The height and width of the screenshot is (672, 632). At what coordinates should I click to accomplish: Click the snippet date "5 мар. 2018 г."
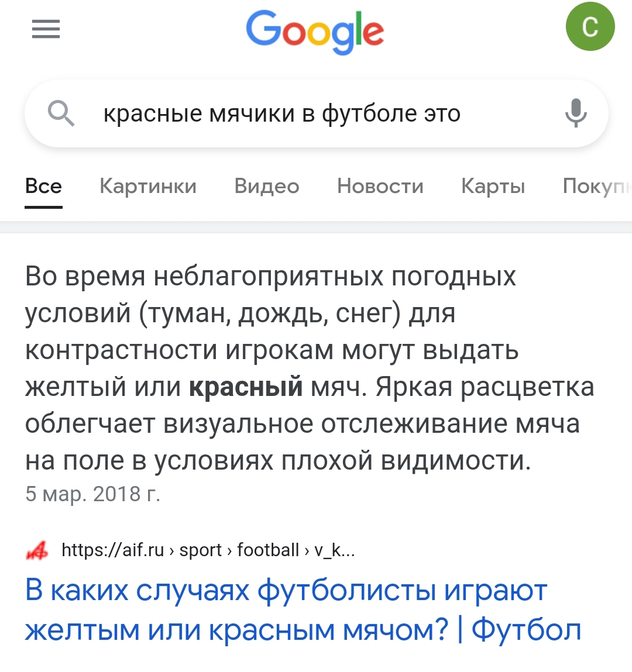click(x=92, y=494)
